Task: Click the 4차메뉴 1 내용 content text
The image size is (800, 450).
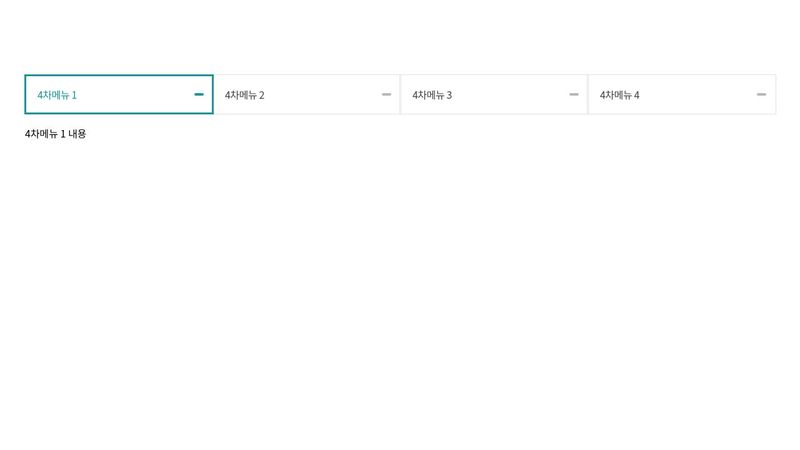Action: pos(55,133)
